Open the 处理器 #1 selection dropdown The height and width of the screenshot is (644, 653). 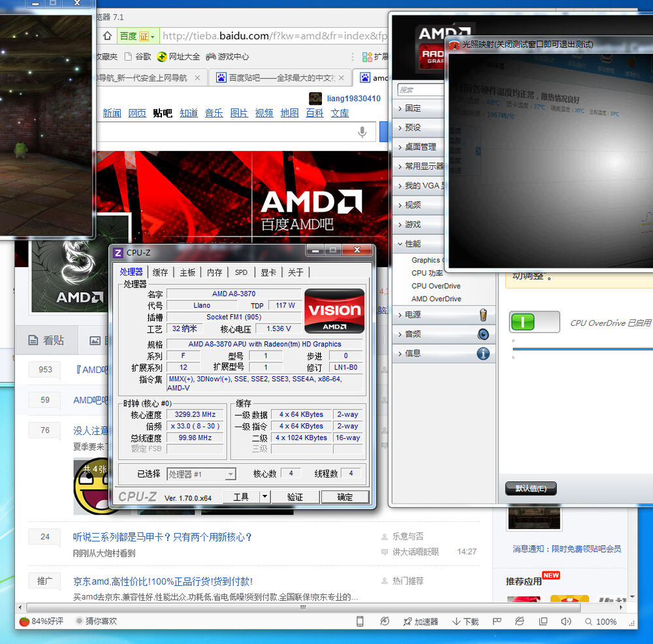point(202,474)
